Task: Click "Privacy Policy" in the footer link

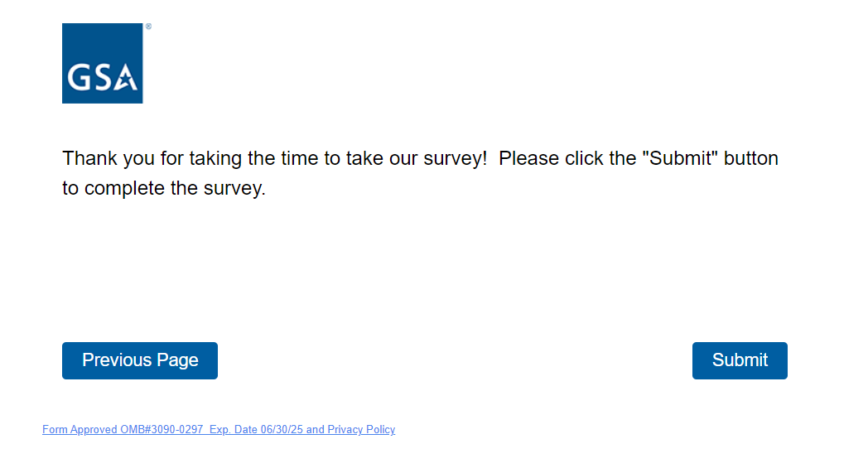Action: (x=361, y=430)
